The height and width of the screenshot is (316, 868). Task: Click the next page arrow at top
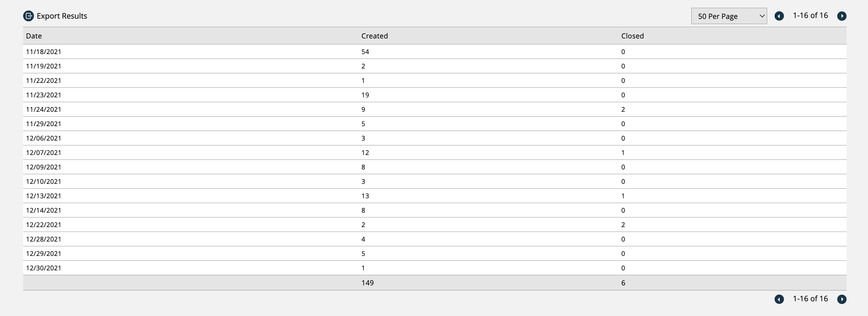[842, 16]
